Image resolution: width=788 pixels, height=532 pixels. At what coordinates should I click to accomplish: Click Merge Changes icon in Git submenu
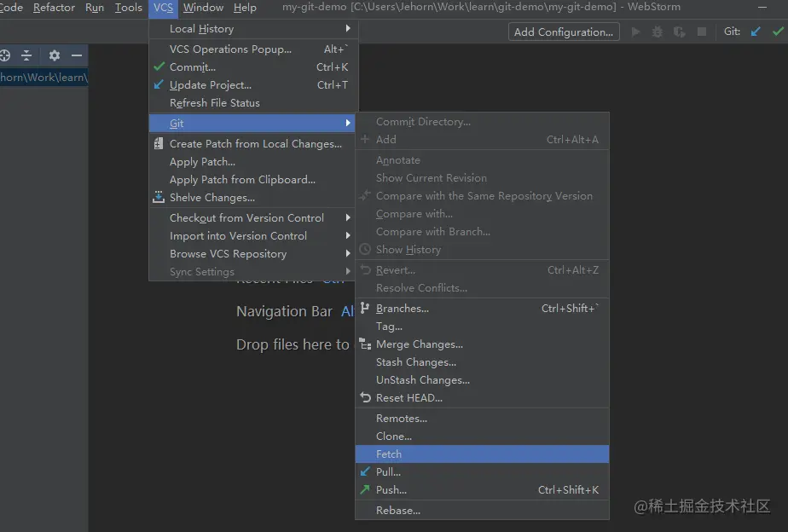pos(365,344)
